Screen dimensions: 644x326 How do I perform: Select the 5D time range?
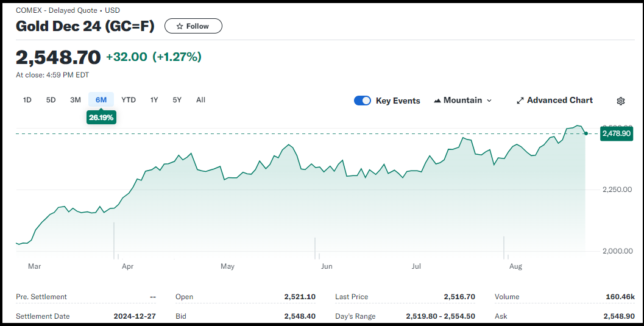tap(51, 100)
